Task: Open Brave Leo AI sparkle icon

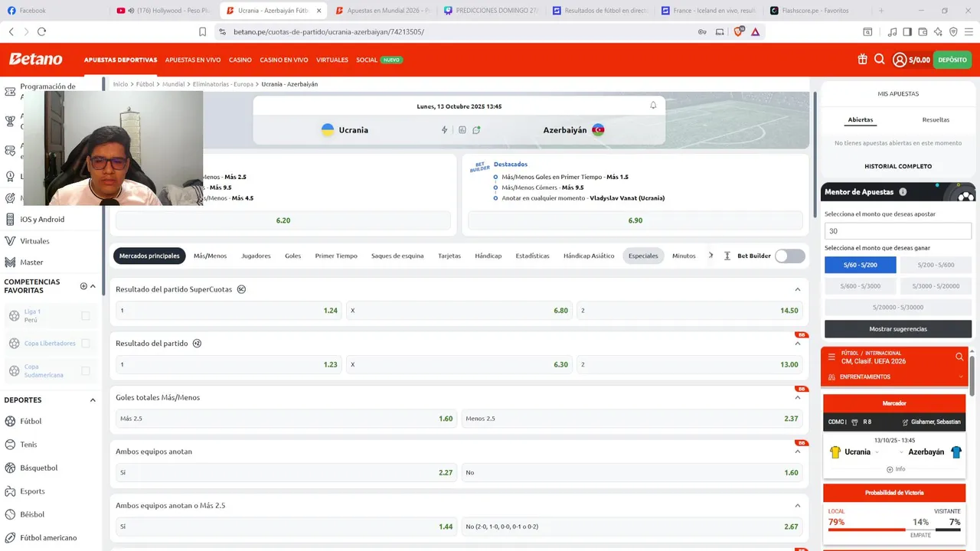Action: (x=938, y=31)
